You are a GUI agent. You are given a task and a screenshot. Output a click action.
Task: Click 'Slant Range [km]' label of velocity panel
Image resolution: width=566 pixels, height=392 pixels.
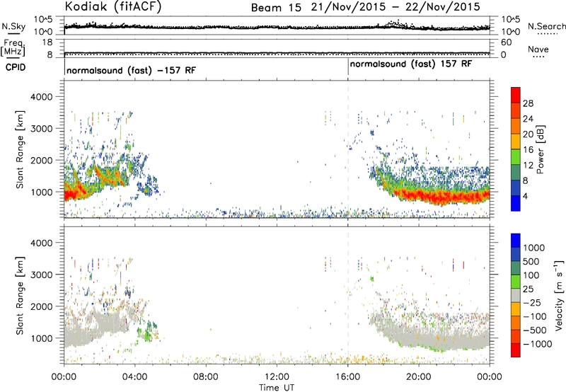pos(20,295)
